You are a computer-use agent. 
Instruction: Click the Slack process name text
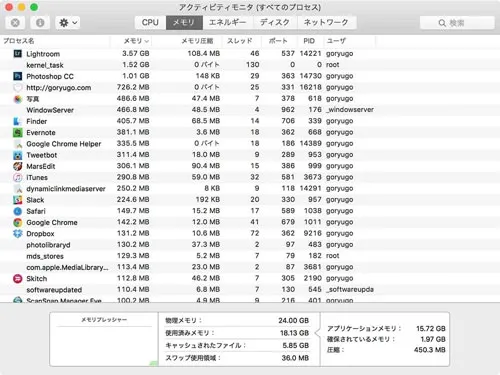(x=35, y=200)
